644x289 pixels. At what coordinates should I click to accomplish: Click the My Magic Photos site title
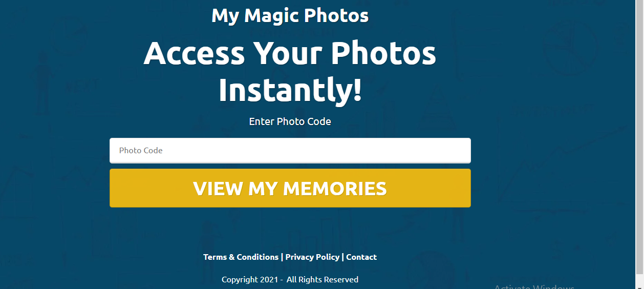[x=290, y=15]
